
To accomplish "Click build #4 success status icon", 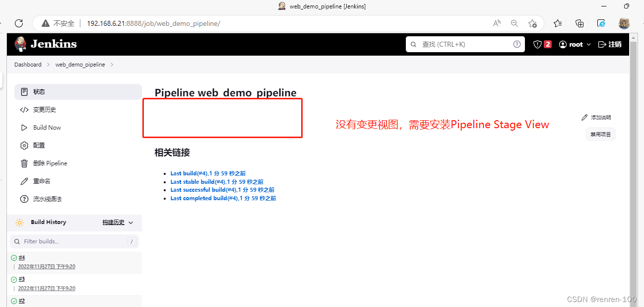I will 14,258.
